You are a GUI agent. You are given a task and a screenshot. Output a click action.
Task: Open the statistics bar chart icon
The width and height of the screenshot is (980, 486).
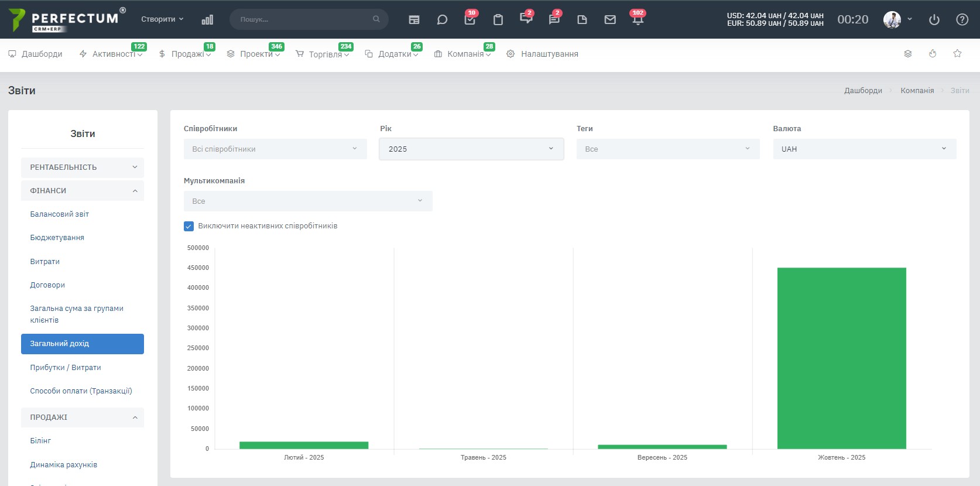pyautogui.click(x=207, y=19)
